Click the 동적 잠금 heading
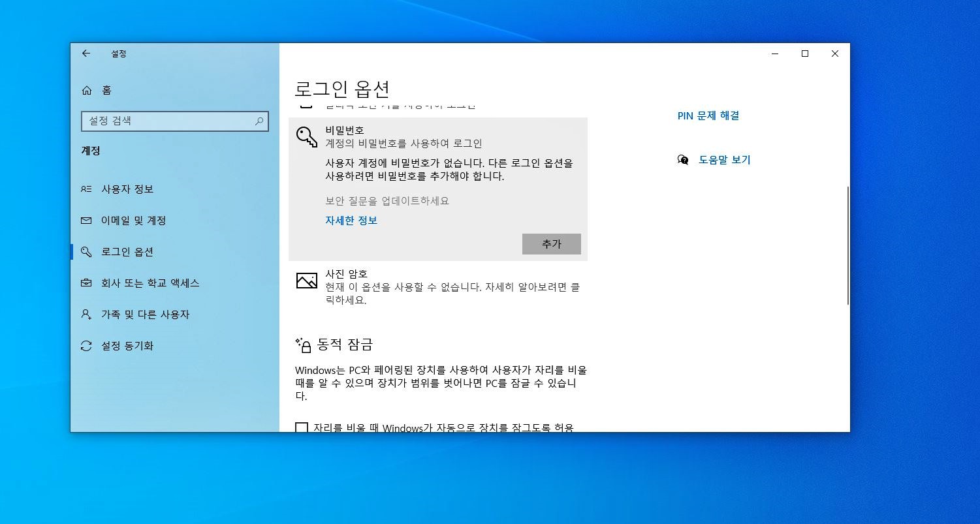Viewport: 980px width, 524px height. (x=345, y=344)
